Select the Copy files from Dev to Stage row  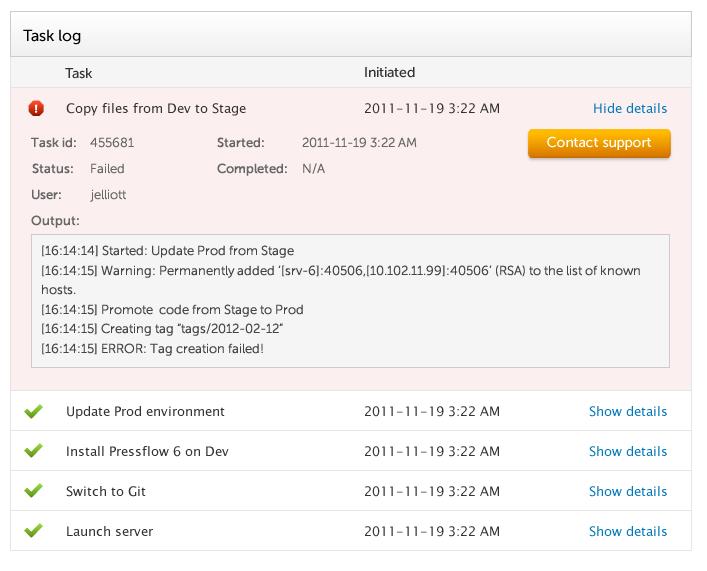[x=155, y=108]
